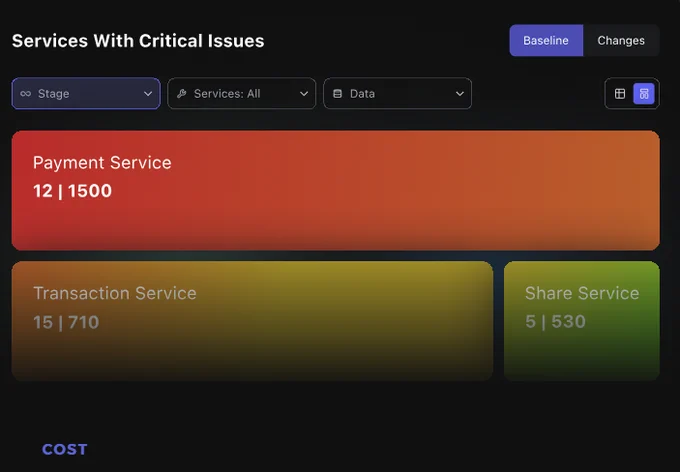Open the Services: All dropdown

coord(242,93)
